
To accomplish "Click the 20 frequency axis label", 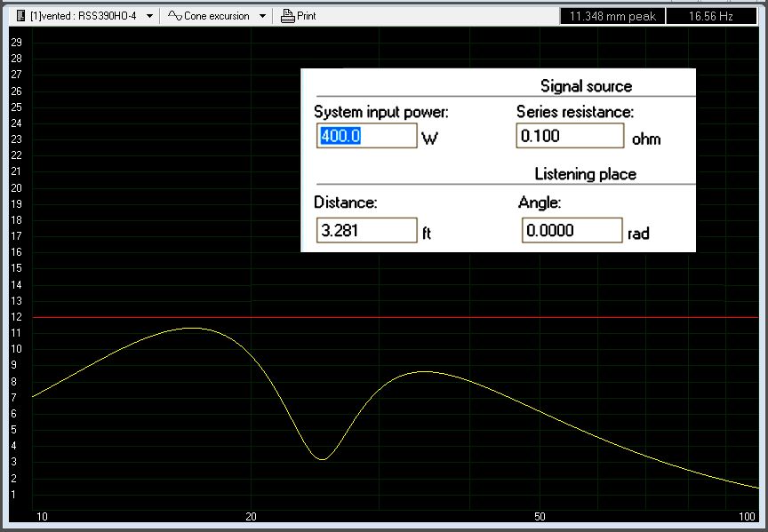I will 251,516.
